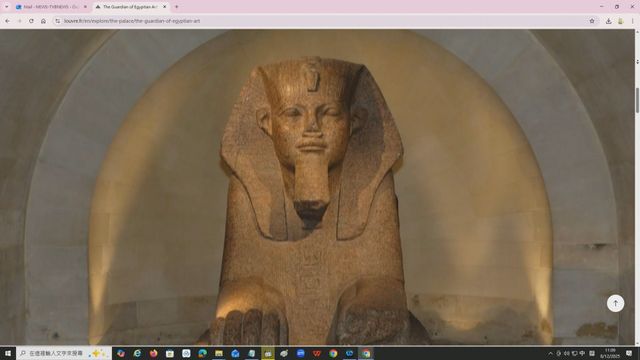This screenshot has width=640, height=360.
Task: Go back to the previous page
Action: (x=7, y=21)
